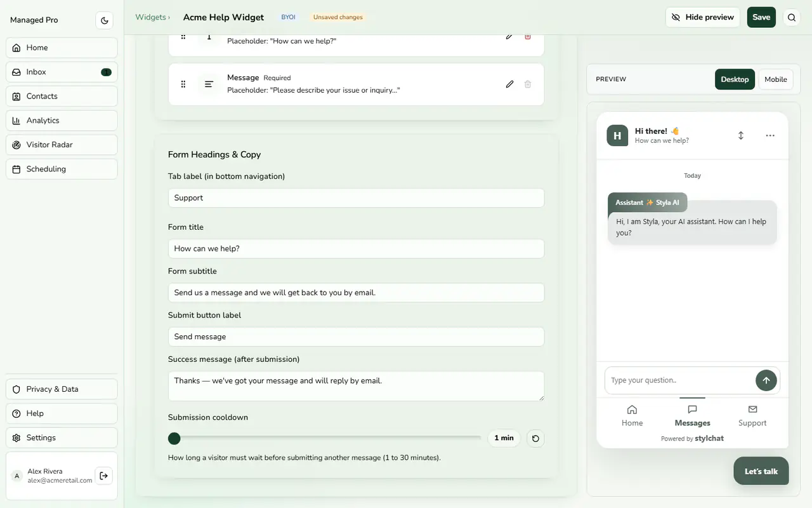Send the chat message arrow button
The width and height of the screenshot is (812, 508).
click(766, 380)
